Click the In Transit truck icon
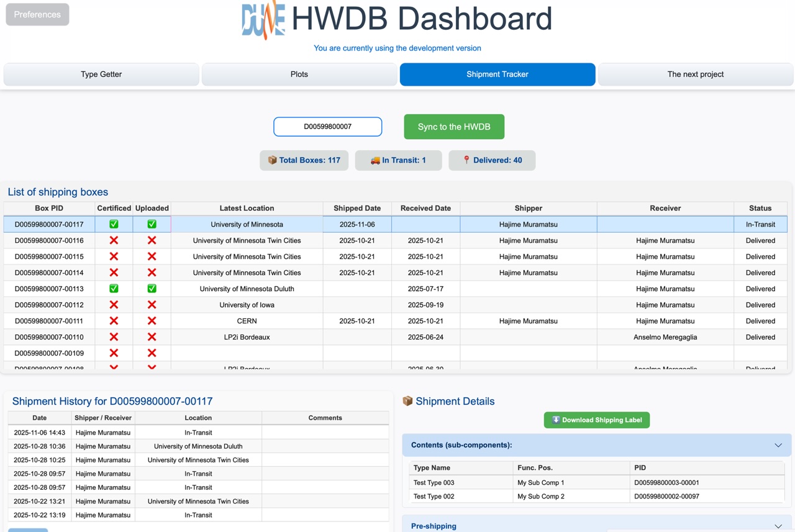This screenshot has height=532, width=795. pos(375,160)
